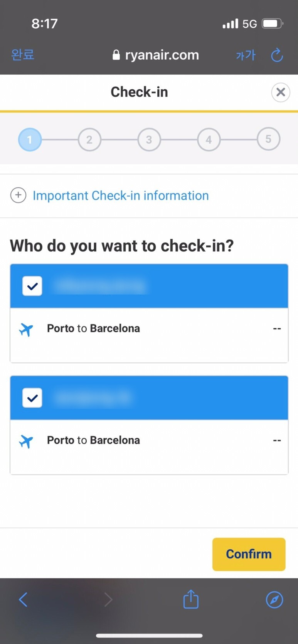Click the first passenger's airplane icon

pos(26,330)
